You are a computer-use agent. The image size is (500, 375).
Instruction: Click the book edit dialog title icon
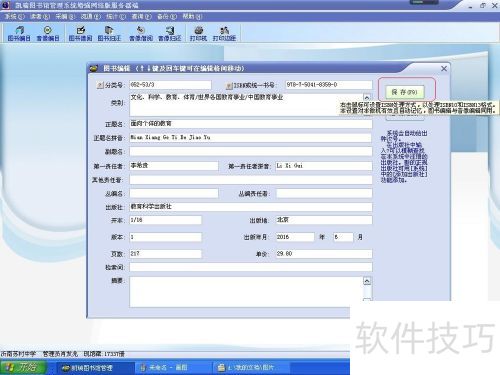94,68
